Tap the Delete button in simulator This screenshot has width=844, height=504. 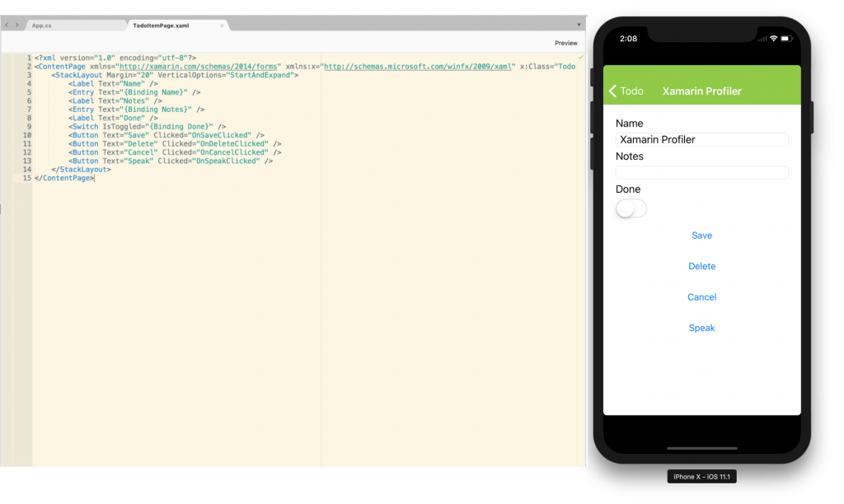[x=702, y=266]
